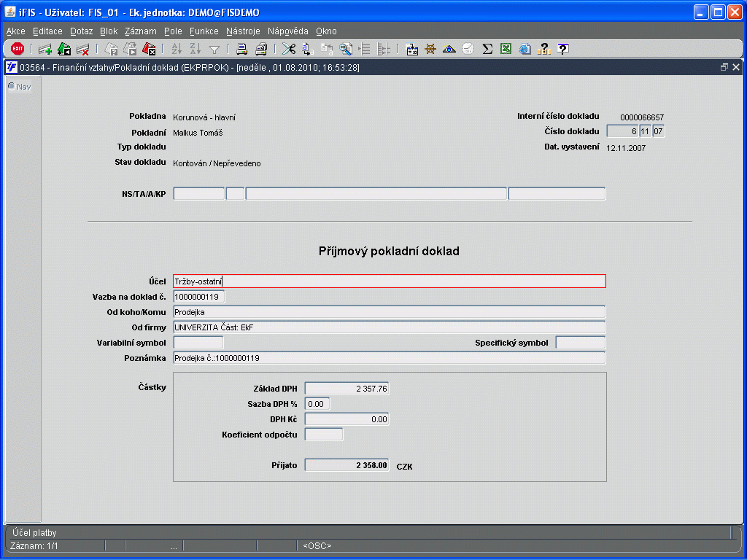Click the scissors cut icon
Image resolution: width=747 pixels, height=560 pixels.
click(x=289, y=49)
